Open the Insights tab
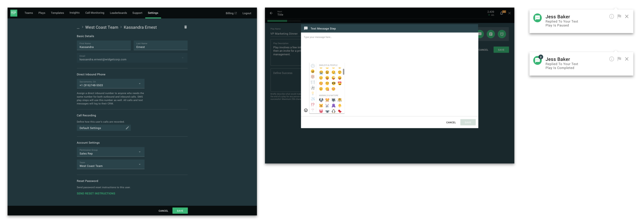644x223 pixels. coord(74,13)
